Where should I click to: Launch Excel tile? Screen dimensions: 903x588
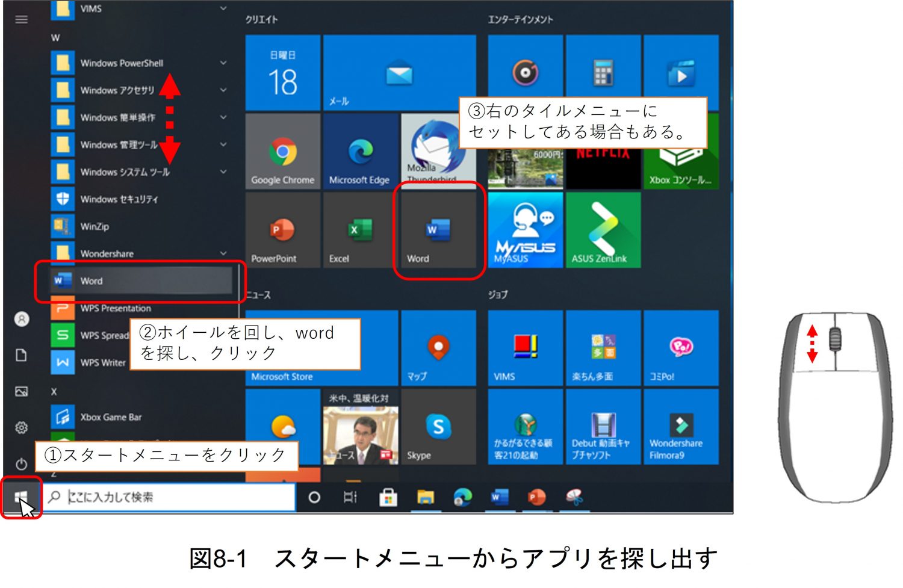coord(360,230)
